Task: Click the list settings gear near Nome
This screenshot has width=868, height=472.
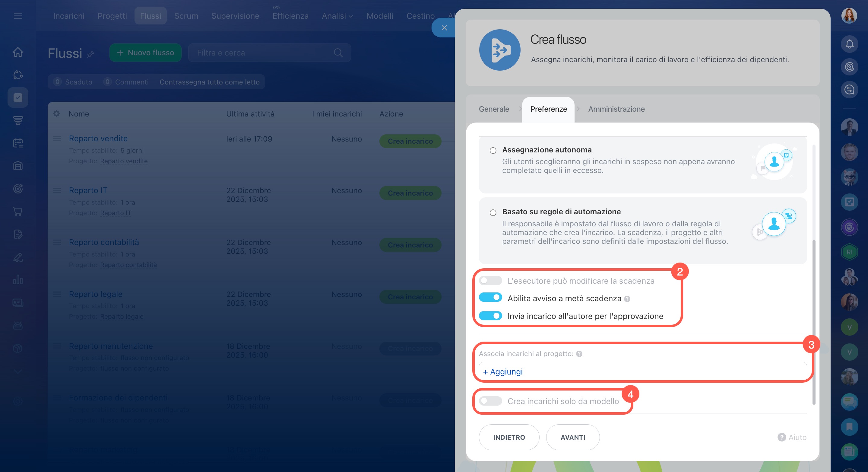Action: [57, 113]
